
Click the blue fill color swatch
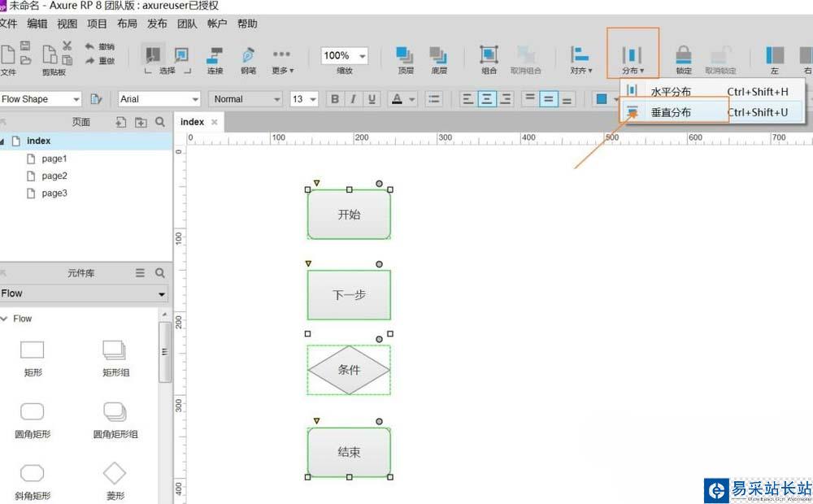coord(602,99)
